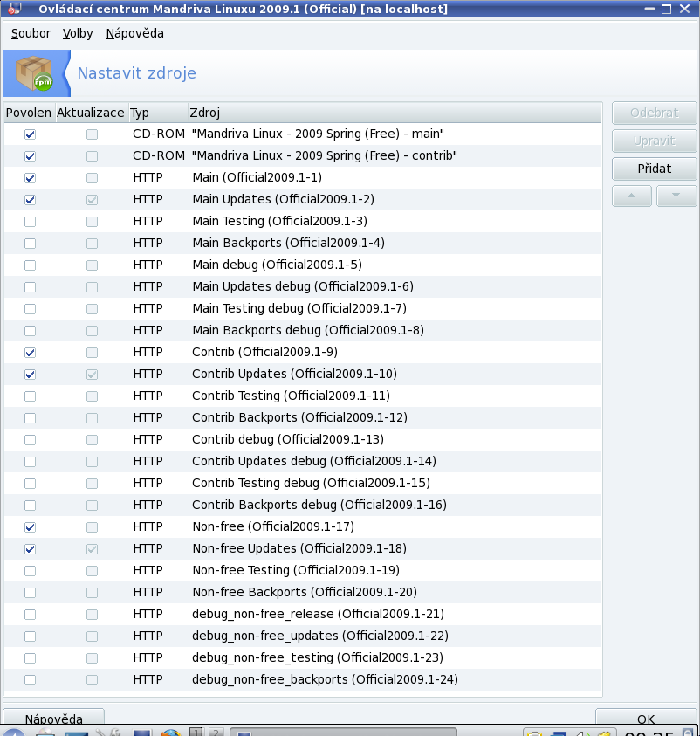Enable the Contrib Backports (Official2009.1-12) source
Image resolution: width=700 pixels, height=736 pixels.
pyautogui.click(x=30, y=417)
